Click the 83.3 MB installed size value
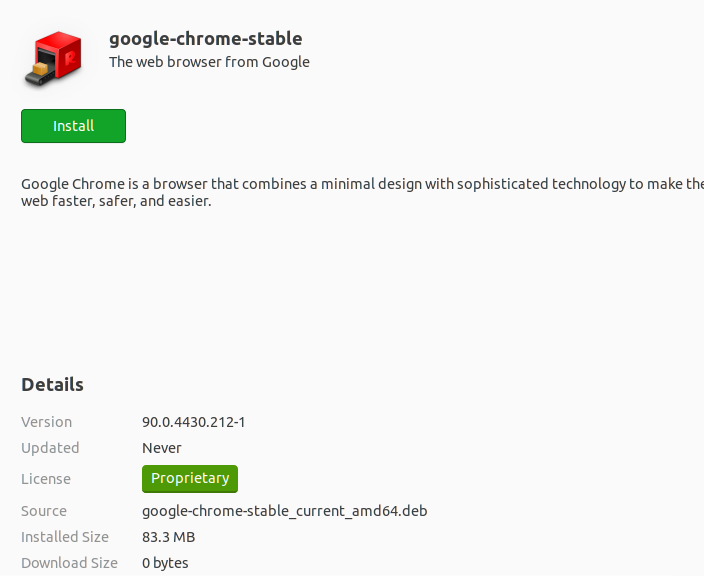The image size is (704, 576). click(168, 537)
